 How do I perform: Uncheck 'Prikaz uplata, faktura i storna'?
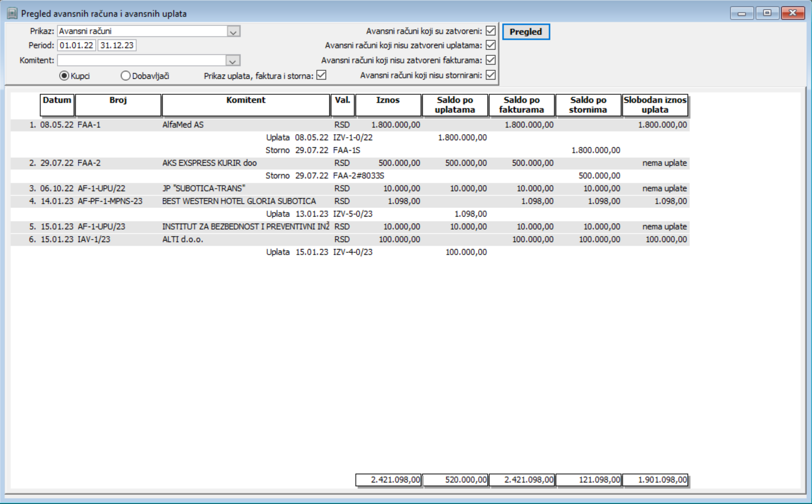click(321, 75)
